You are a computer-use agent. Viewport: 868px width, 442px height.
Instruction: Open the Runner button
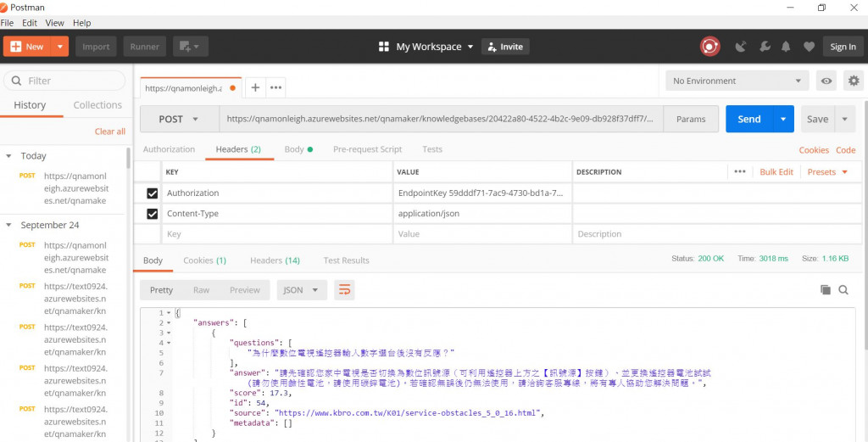point(144,47)
